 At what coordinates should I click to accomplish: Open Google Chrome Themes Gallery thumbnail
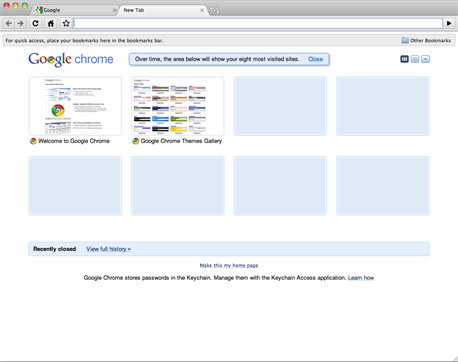(178, 106)
